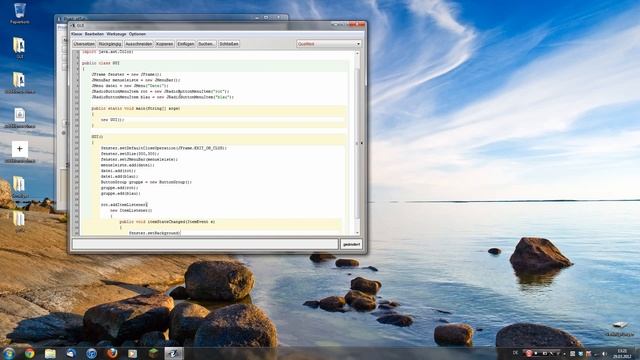Click the red circular tray icon
Screen dimensions: 640x360
pyautogui.click(x=529, y=353)
